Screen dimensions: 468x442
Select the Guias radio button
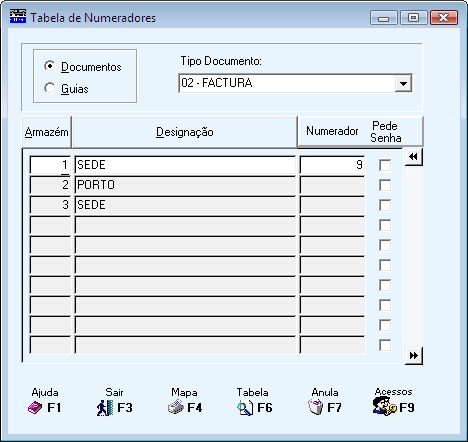coord(50,88)
